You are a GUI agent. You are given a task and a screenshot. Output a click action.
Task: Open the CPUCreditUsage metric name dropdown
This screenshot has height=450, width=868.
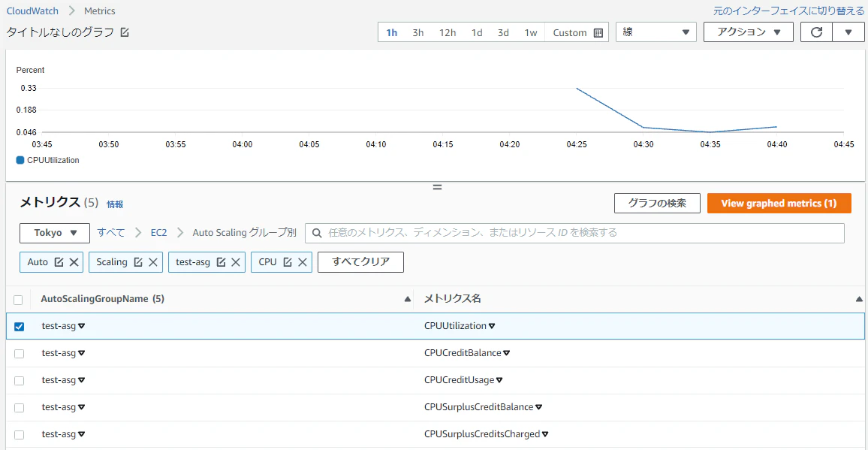point(499,380)
